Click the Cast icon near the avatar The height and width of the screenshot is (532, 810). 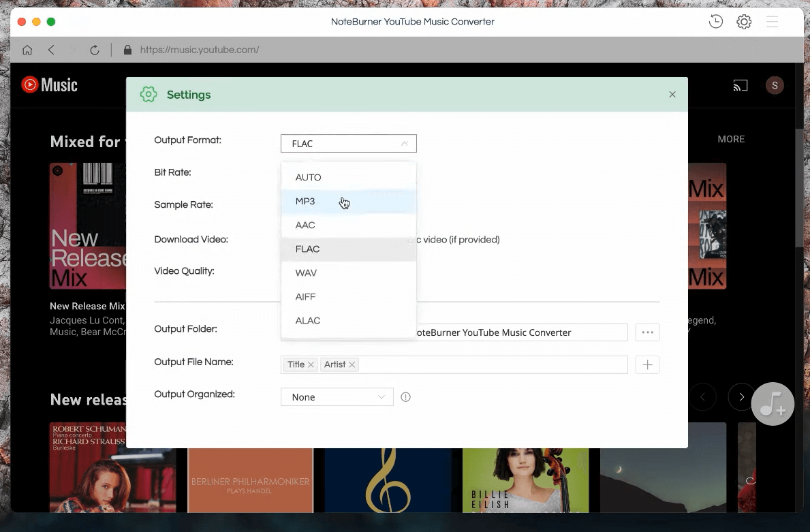(x=741, y=85)
